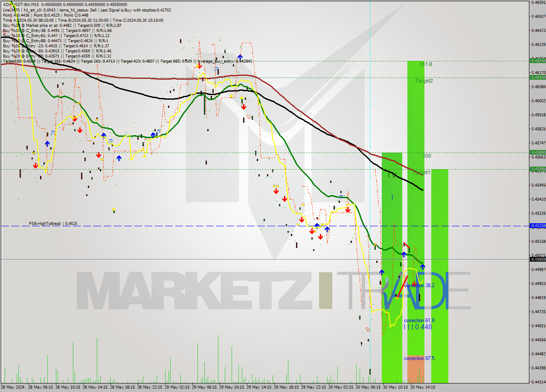Select the blue buy arrow near 30 May 14:15
The width and height of the screenshot is (546, 392).
423,267
